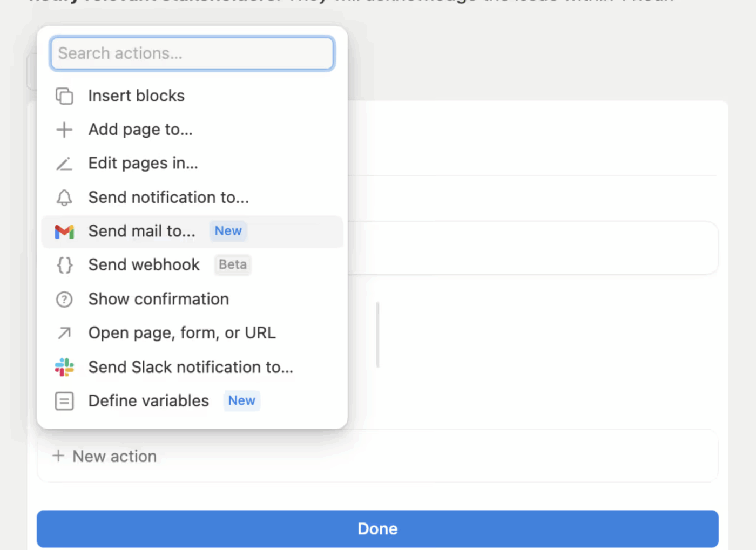Screen dimensions: 756x550
Task: Click the bell icon for notifications
Action: tap(64, 198)
